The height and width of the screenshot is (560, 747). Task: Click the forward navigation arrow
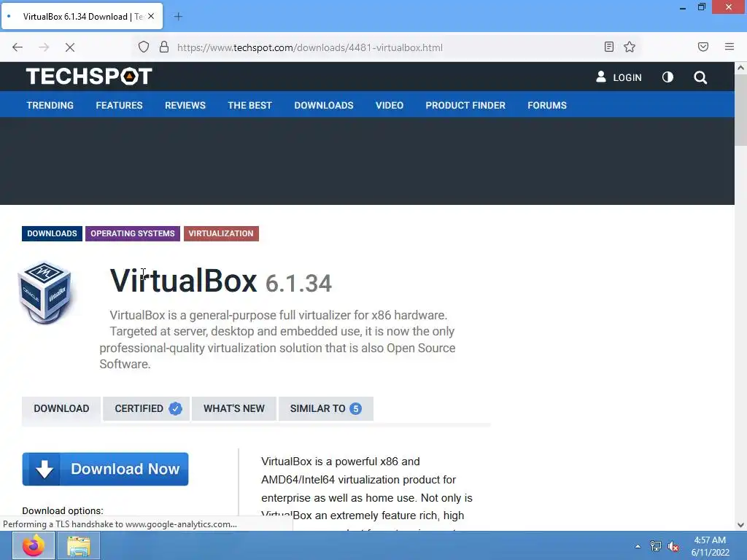point(44,47)
